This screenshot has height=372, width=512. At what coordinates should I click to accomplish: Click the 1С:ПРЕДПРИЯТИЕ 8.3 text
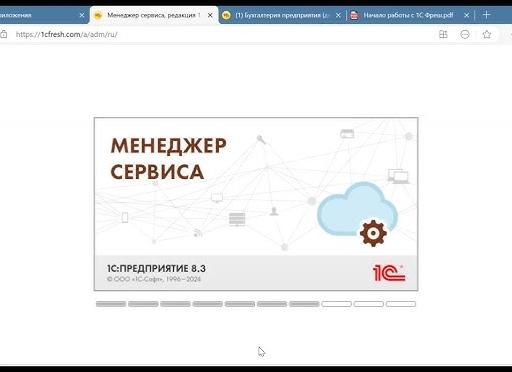pos(156,268)
